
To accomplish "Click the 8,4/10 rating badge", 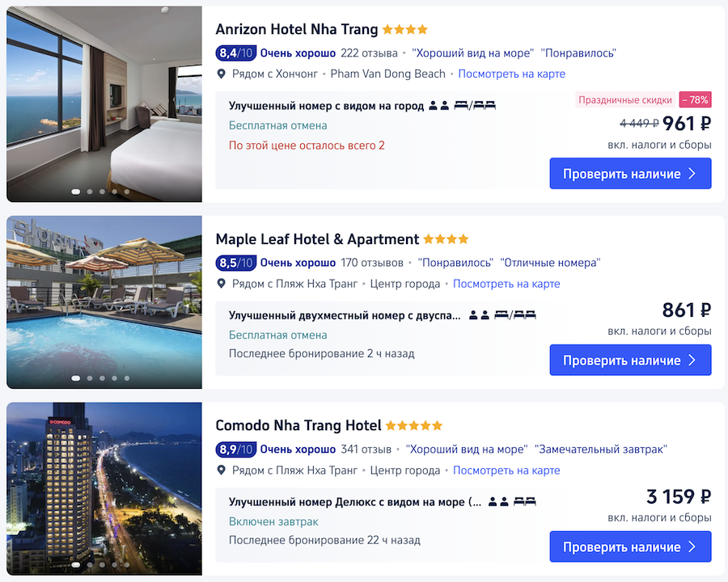I will point(236,53).
